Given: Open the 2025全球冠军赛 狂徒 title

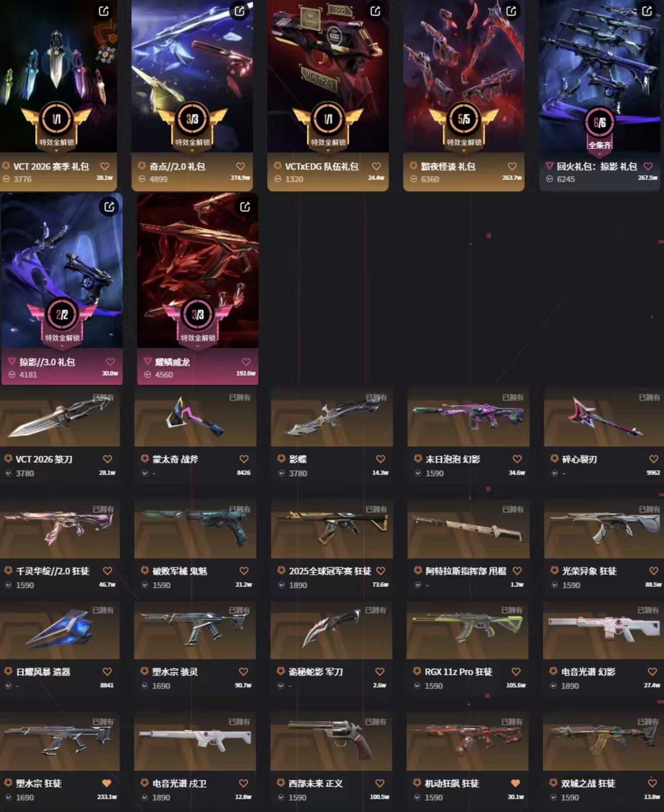Looking at the screenshot, I should (330, 571).
